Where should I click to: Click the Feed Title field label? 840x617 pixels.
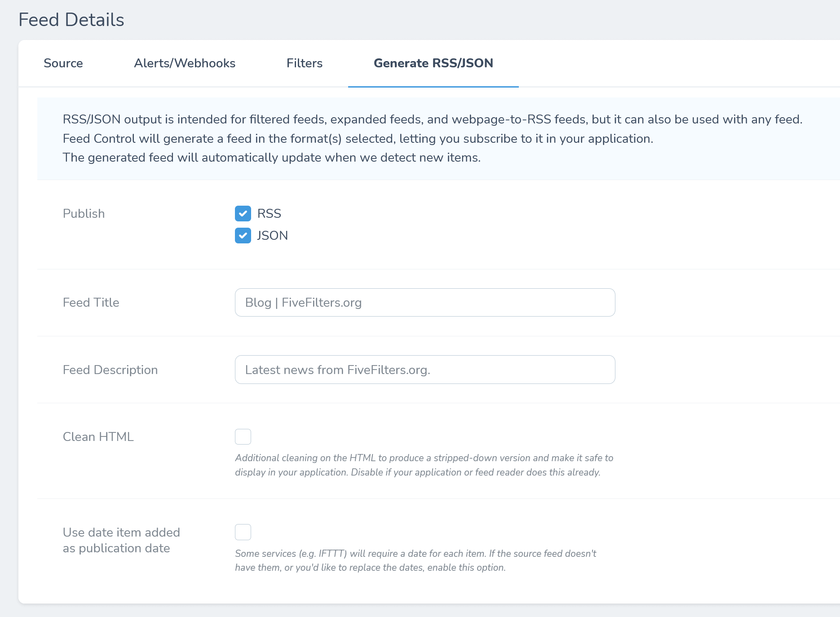pyautogui.click(x=91, y=303)
